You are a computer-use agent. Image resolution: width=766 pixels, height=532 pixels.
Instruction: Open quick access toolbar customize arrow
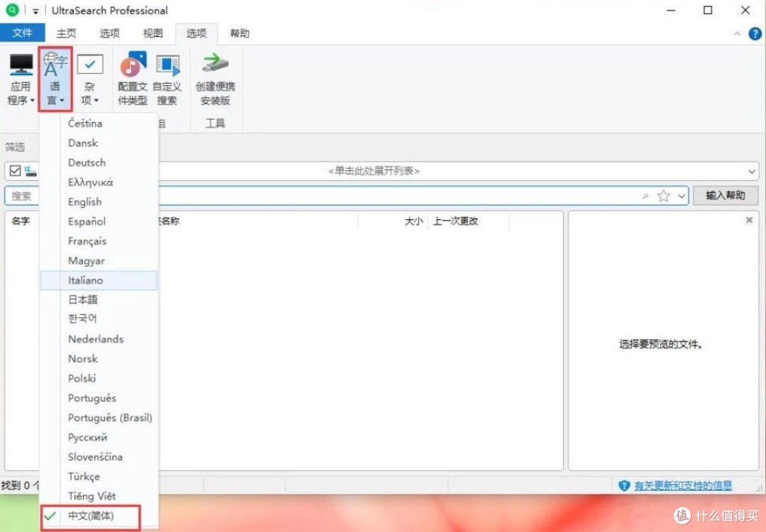tap(35, 11)
